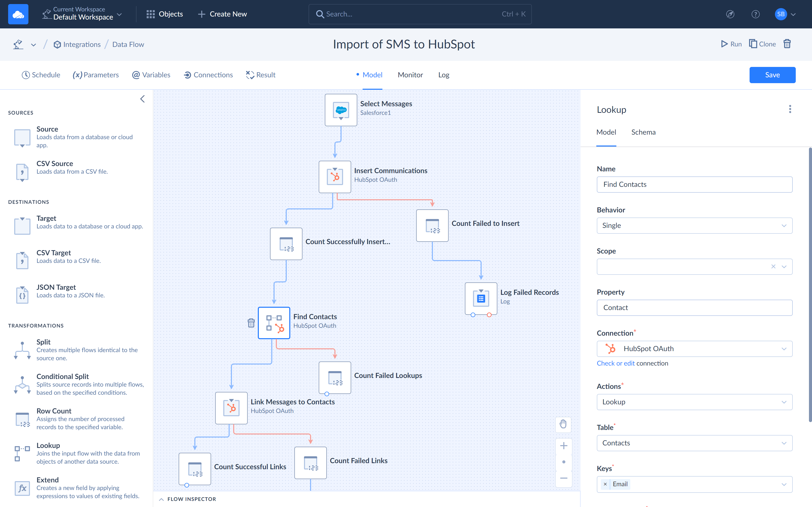Delete Find Contacts node via its trash icon

251,323
